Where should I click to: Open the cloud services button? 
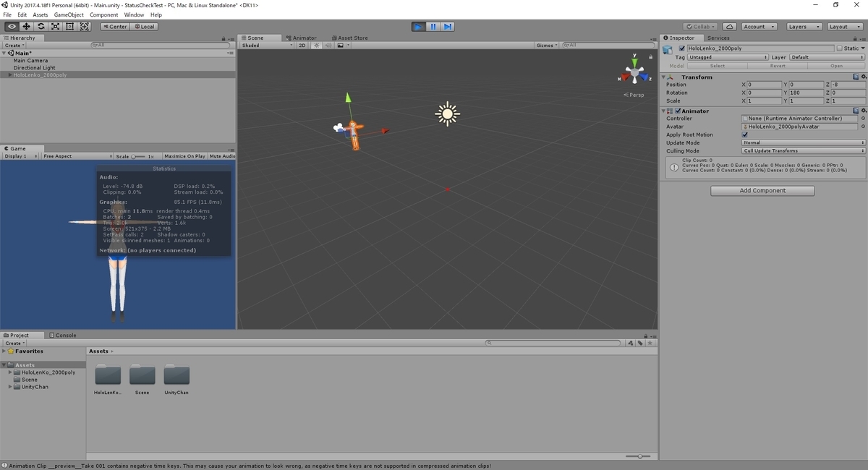[x=729, y=27]
